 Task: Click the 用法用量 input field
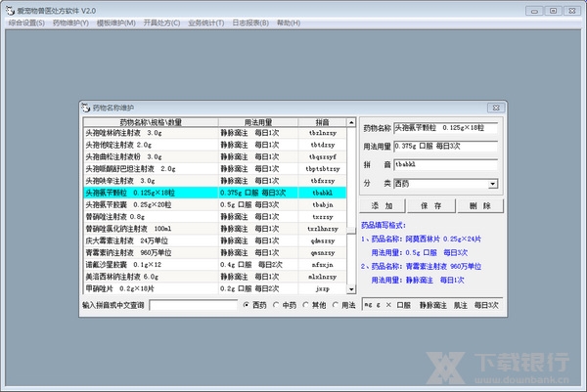[445, 147]
